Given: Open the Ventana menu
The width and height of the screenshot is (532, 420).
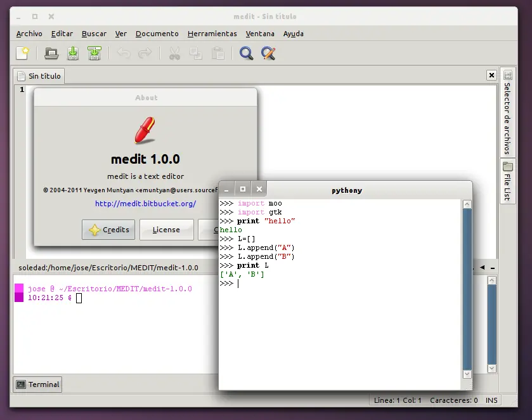Looking at the screenshot, I should coord(260,34).
